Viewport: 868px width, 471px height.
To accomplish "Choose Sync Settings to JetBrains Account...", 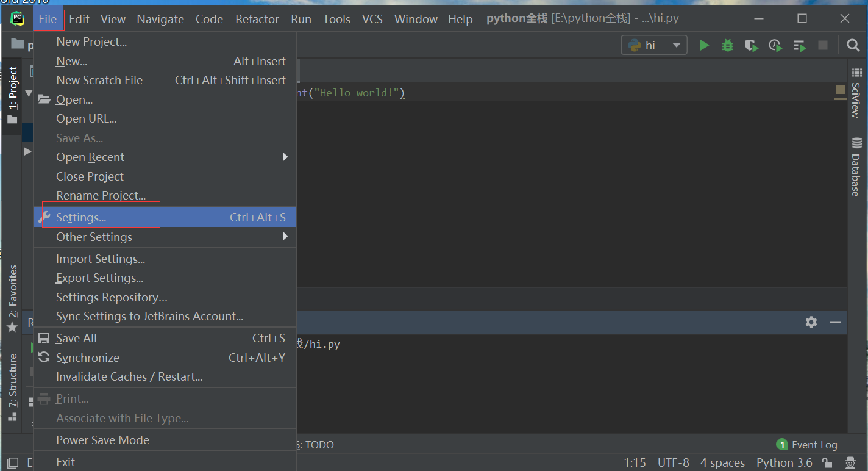I will coord(165,316).
